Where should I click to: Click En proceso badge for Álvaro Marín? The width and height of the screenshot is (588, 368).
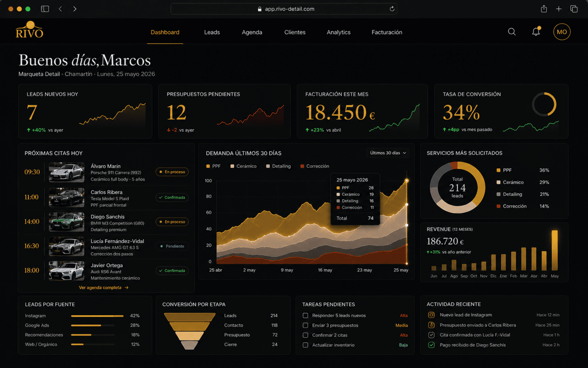click(x=172, y=172)
